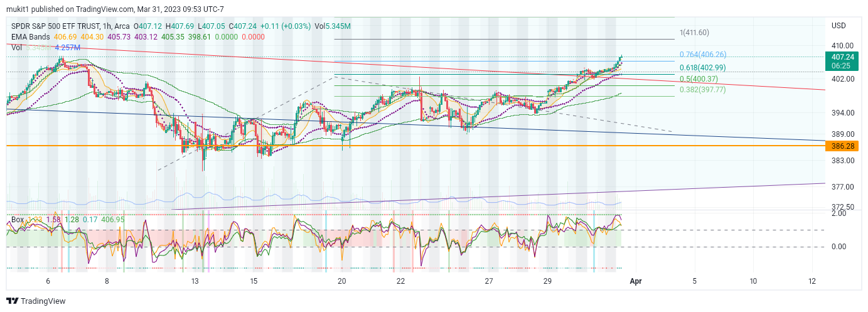Screen dimensions: 868x312
Task: Click the 372.50 price axis label
Action: [842, 207]
